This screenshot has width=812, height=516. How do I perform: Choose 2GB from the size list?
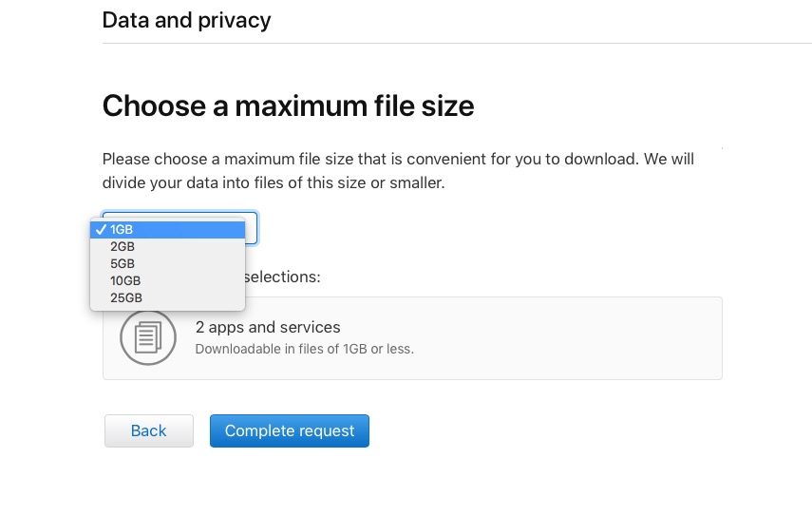[123, 246]
